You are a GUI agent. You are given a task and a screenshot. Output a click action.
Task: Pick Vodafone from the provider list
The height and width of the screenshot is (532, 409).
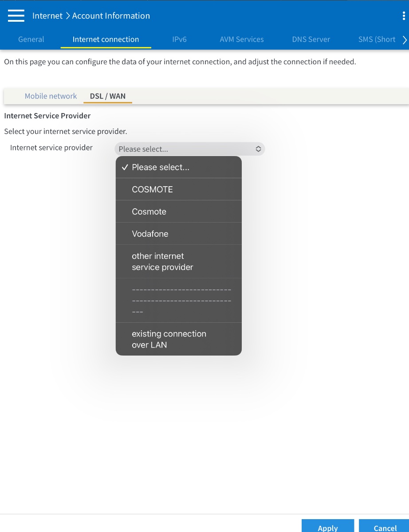(x=179, y=234)
